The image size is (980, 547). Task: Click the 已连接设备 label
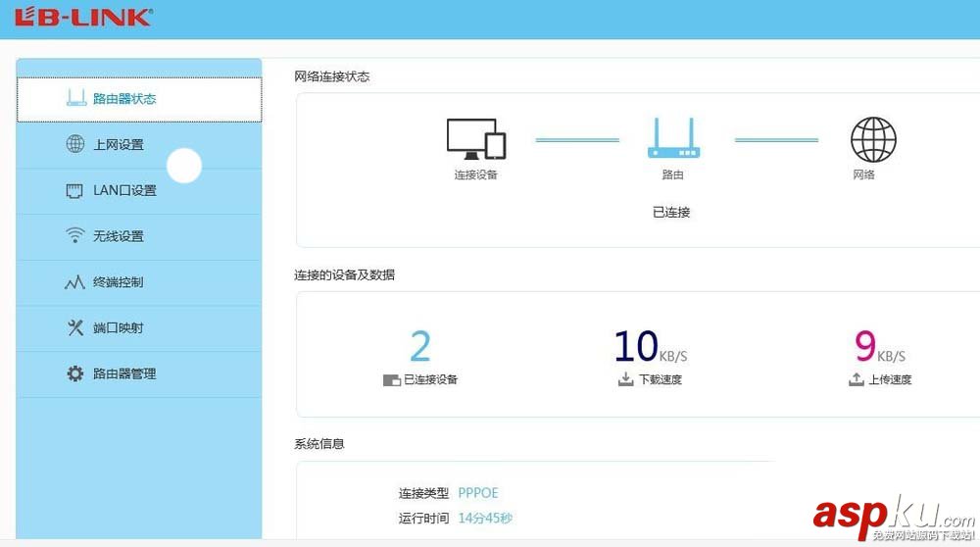[430, 379]
